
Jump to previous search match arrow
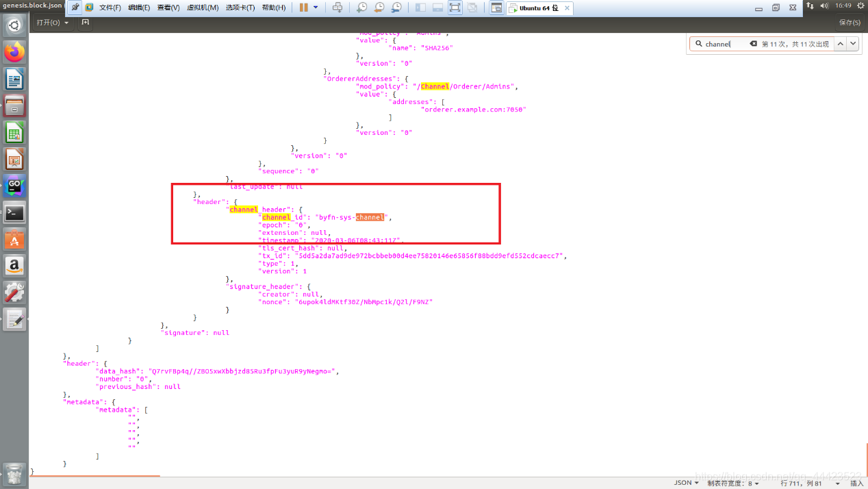tap(840, 44)
